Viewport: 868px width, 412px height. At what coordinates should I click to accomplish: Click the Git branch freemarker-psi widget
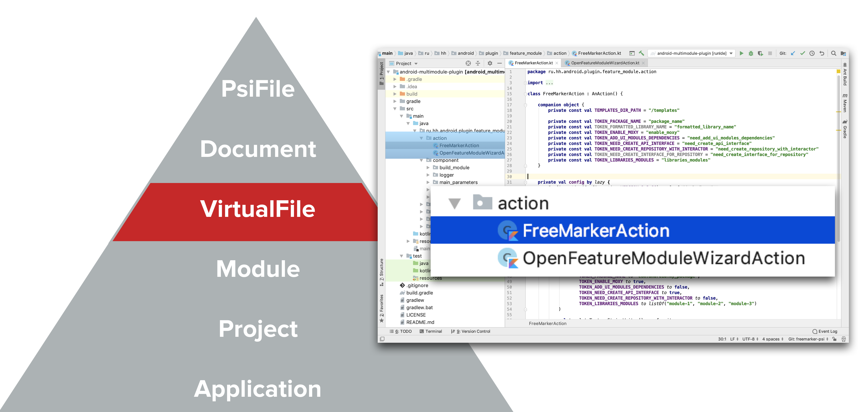808,339
